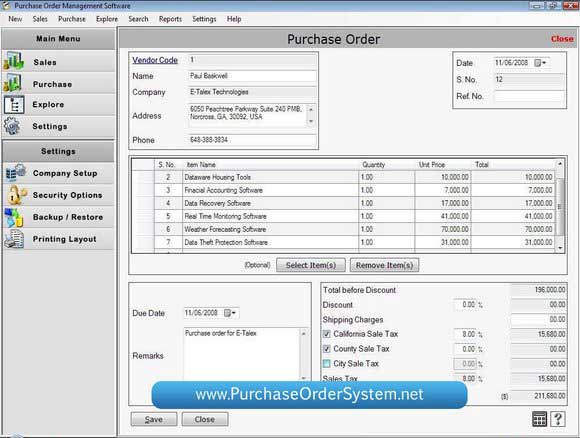Open the Settings gear icon
Viewport: 580px width, 438px height.
pyautogui.click(x=12, y=126)
